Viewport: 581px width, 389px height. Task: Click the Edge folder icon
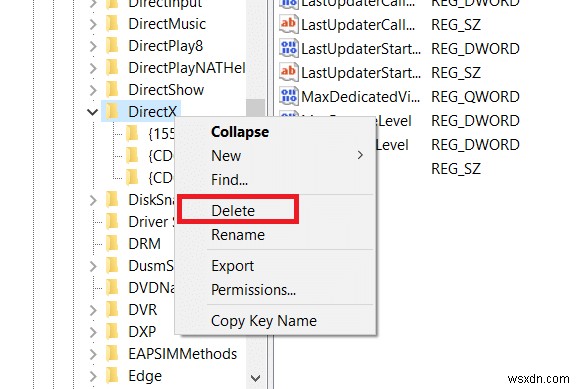tap(112, 375)
